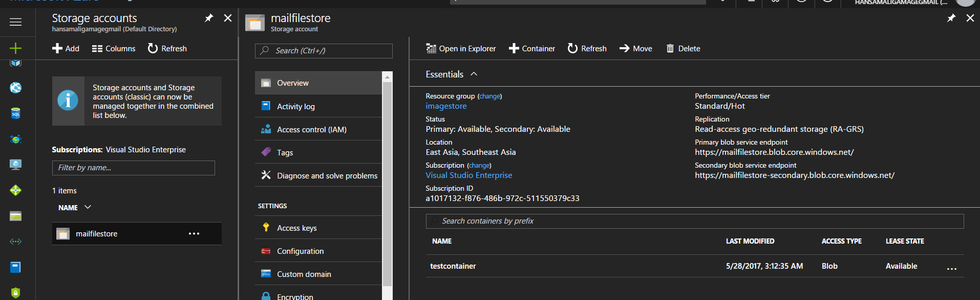This screenshot has height=300, width=980.
Task: Add a new storage account
Action: pos(66,48)
